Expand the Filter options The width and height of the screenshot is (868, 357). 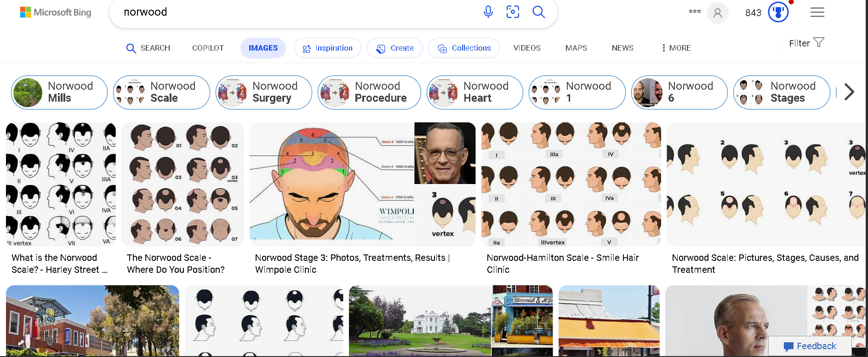click(x=806, y=43)
